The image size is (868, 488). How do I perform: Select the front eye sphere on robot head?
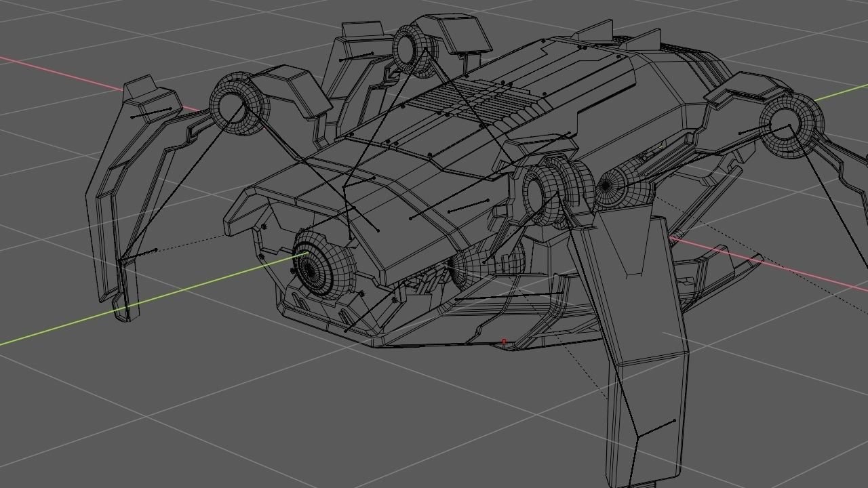tap(323, 266)
